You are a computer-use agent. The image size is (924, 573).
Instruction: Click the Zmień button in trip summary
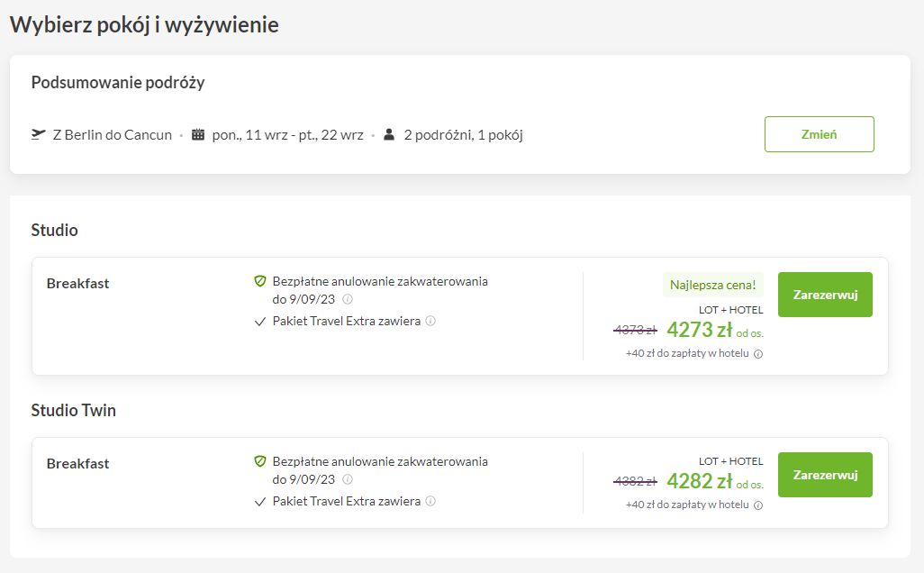pyautogui.click(x=820, y=134)
